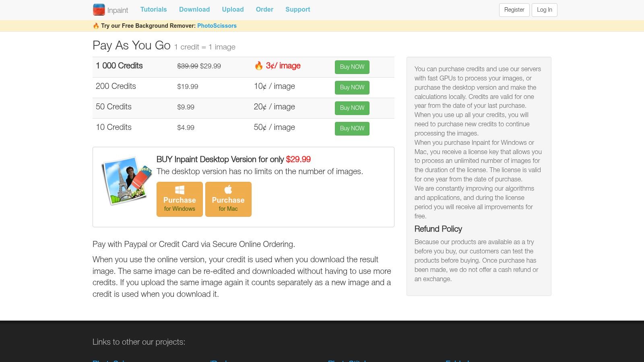Viewport: 644px width, 362px height.
Task: Buy NOW the 50 Credits package
Action: (352, 108)
